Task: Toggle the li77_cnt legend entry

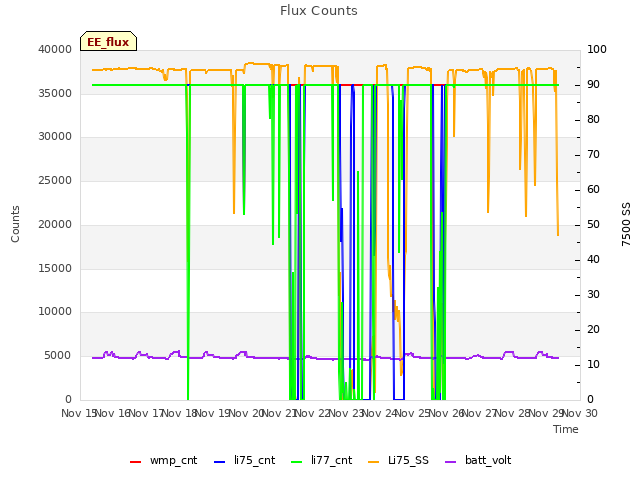Action: coord(322,460)
